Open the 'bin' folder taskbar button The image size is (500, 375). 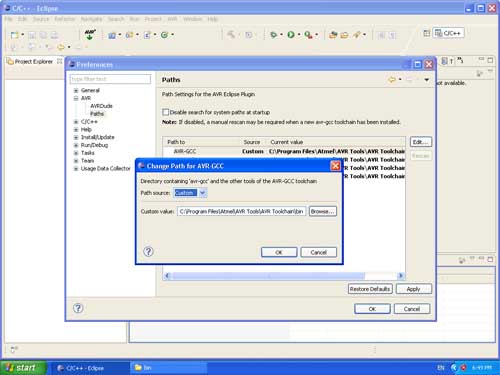click(168, 368)
